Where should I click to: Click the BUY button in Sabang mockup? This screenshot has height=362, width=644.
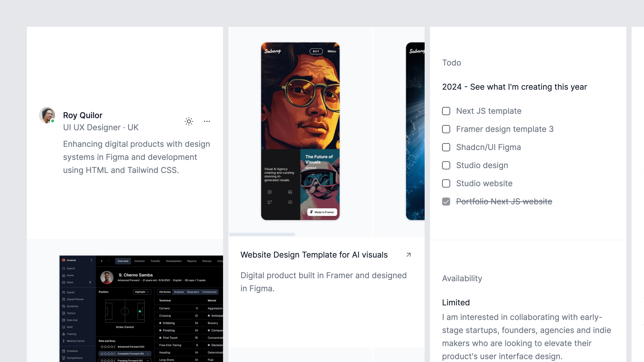click(x=316, y=51)
